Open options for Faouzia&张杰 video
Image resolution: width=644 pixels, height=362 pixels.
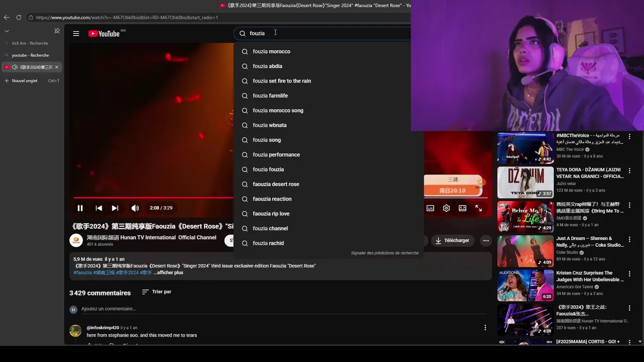pyautogui.click(x=629, y=308)
